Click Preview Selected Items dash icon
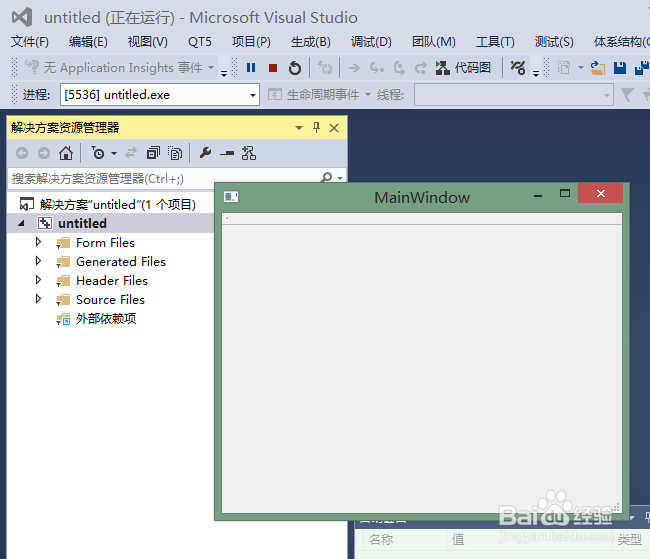The width and height of the screenshot is (650, 559). (x=227, y=153)
